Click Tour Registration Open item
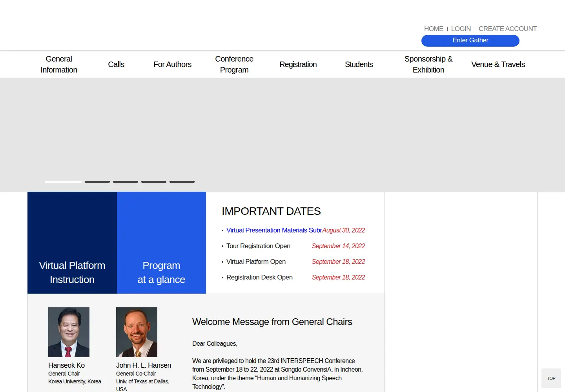Screen dimensions: 565x392 (x=258, y=246)
